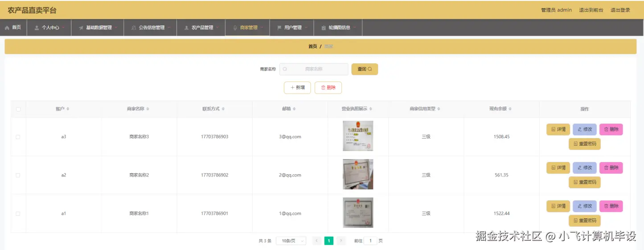The image size is (644, 250).
Task: Open the 基础数据管理 menu
Action: coord(98,28)
